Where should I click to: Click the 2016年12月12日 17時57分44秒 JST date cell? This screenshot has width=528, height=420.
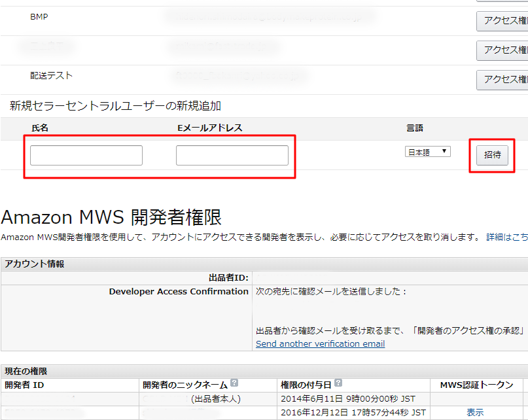353,413
